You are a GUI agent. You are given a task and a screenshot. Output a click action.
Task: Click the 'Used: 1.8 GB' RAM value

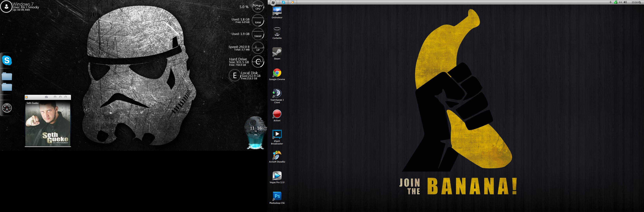pos(240,19)
